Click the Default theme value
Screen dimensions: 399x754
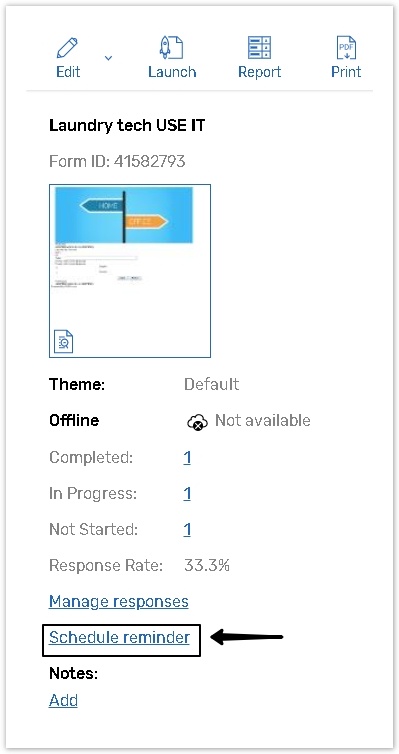(212, 385)
